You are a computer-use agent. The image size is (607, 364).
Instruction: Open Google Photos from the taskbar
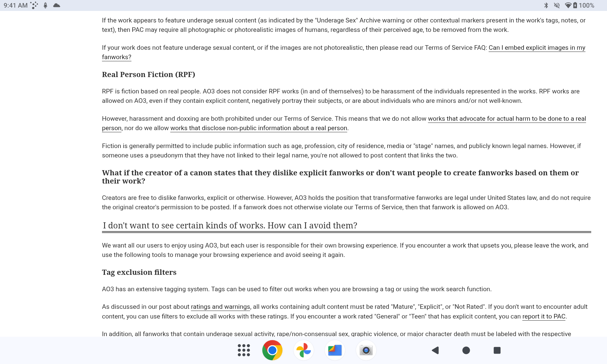coord(303,350)
